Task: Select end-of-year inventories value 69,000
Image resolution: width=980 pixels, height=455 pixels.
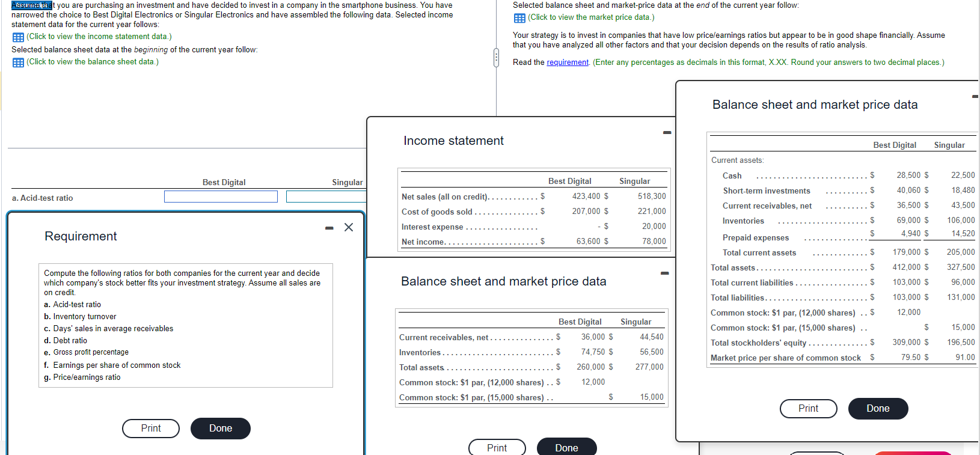Action: (x=908, y=221)
